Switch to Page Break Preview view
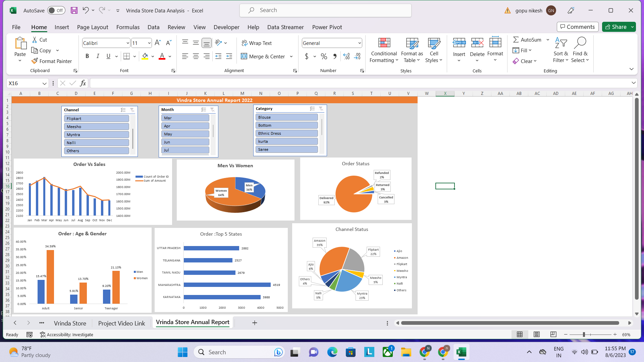Screen dimensions: 644x362 (x=553, y=335)
